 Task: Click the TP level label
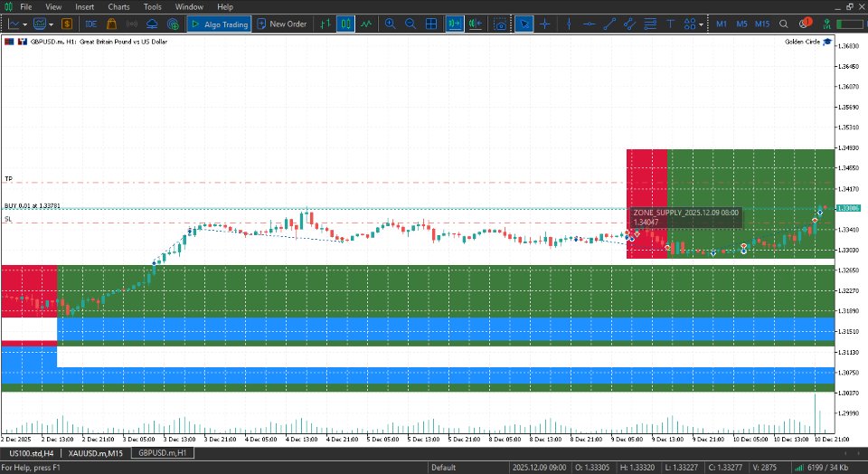(8, 179)
